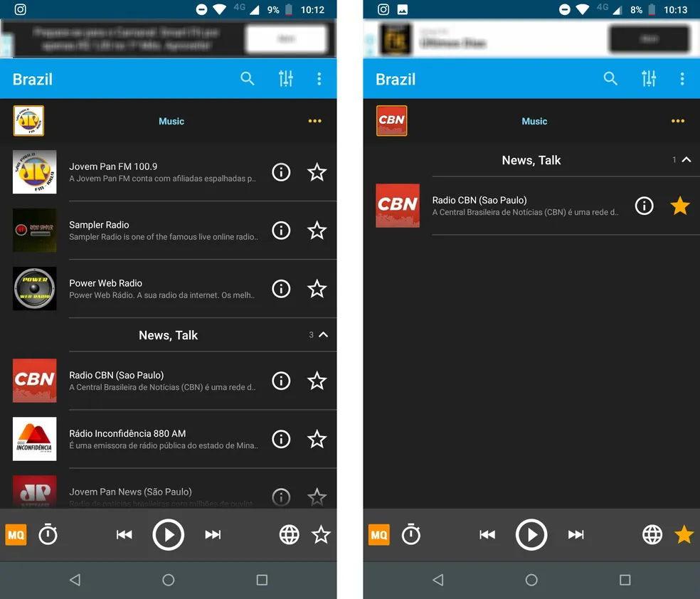Tap the Rádio Inconfidência logo thumbnail

34,439
